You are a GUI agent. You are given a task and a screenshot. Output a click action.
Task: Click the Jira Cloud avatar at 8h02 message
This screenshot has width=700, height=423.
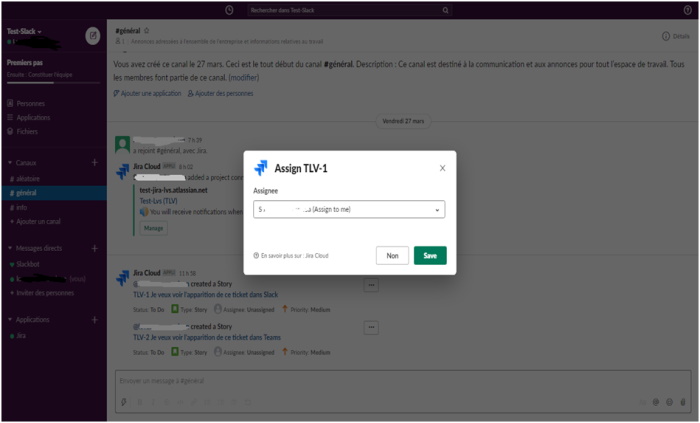pyautogui.click(x=122, y=171)
